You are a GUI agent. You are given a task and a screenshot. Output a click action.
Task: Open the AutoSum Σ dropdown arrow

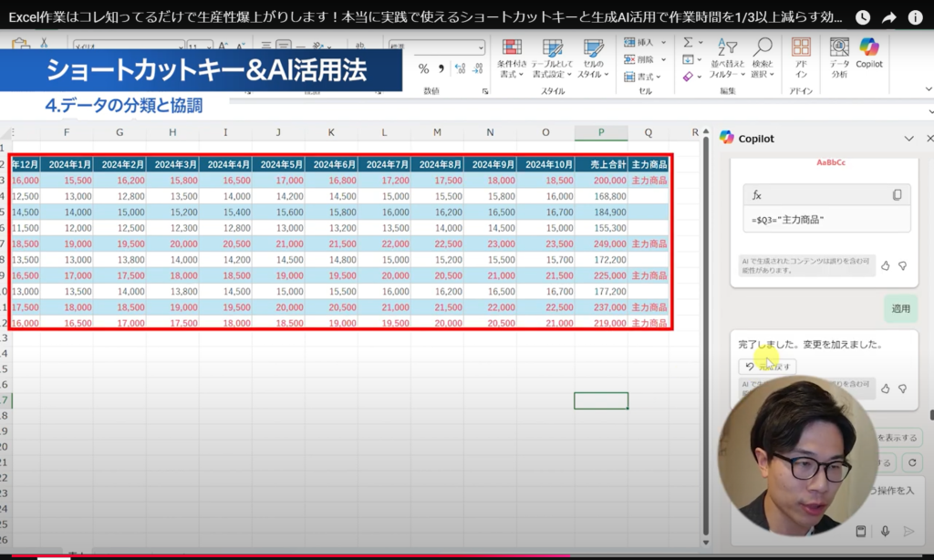tap(701, 42)
